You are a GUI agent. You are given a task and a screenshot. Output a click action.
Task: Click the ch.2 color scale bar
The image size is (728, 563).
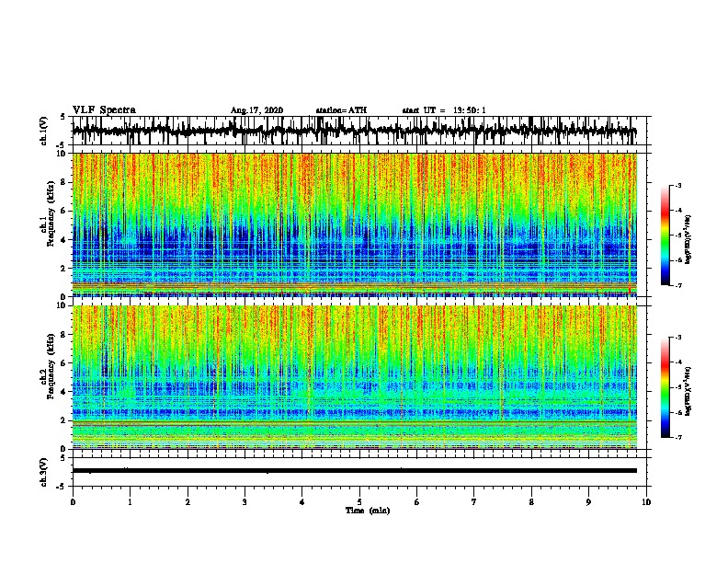click(x=665, y=387)
